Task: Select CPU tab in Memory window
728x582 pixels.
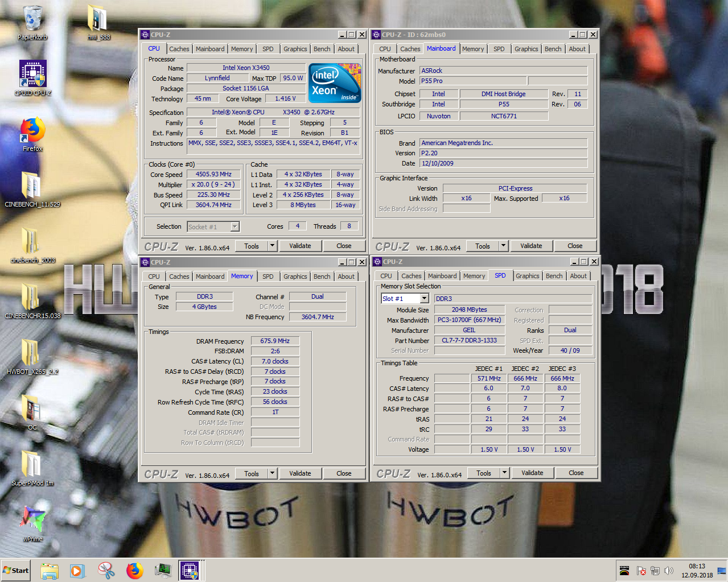Action: 154,276
